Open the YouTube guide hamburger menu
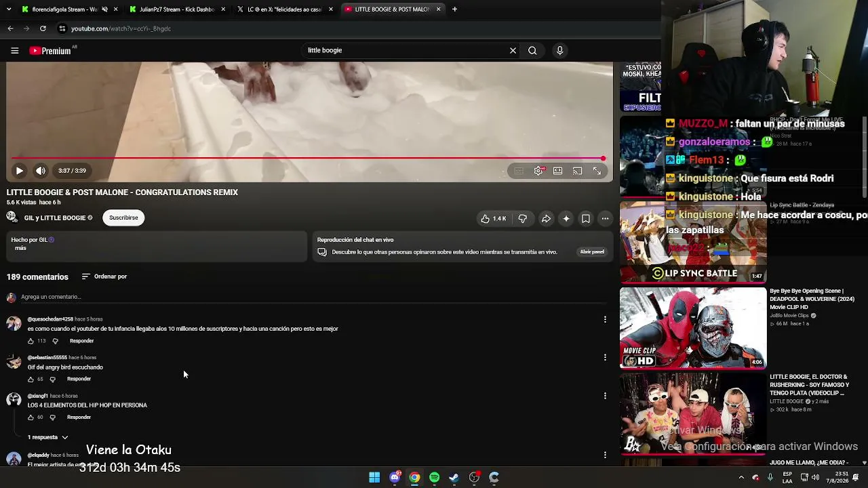The width and height of the screenshot is (868, 488). (14, 50)
